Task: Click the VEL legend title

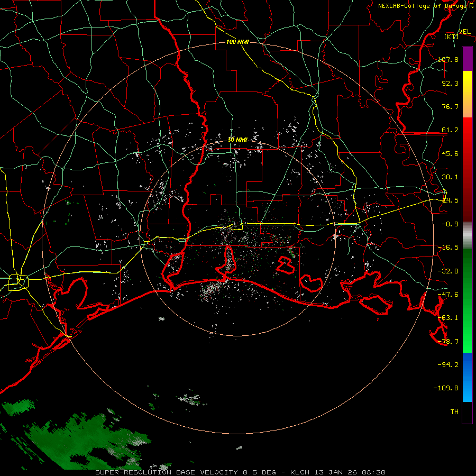Action: [464, 32]
